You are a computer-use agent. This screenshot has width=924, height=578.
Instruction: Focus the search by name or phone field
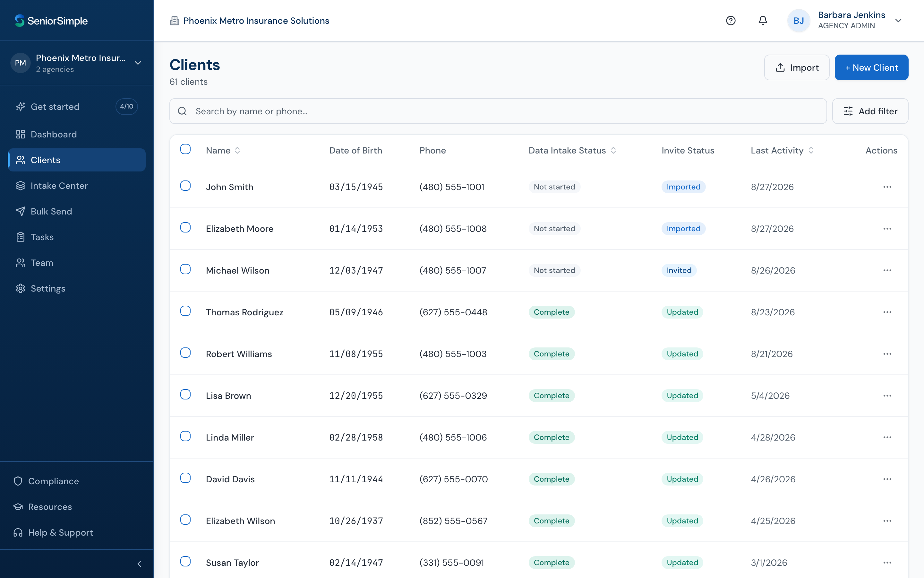(498, 111)
